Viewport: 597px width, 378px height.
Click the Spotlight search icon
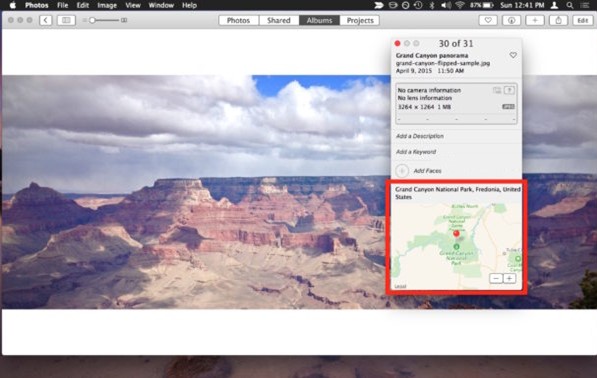coord(570,5)
